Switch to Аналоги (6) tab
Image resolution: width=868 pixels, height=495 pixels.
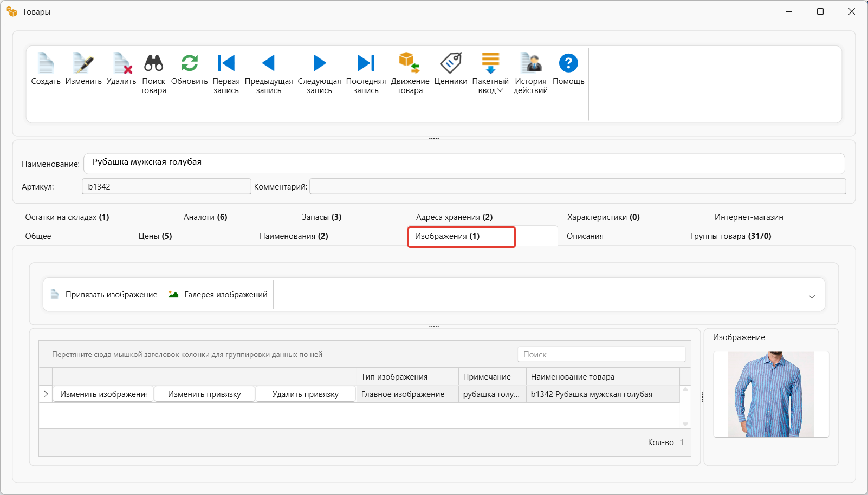click(205, 217)
